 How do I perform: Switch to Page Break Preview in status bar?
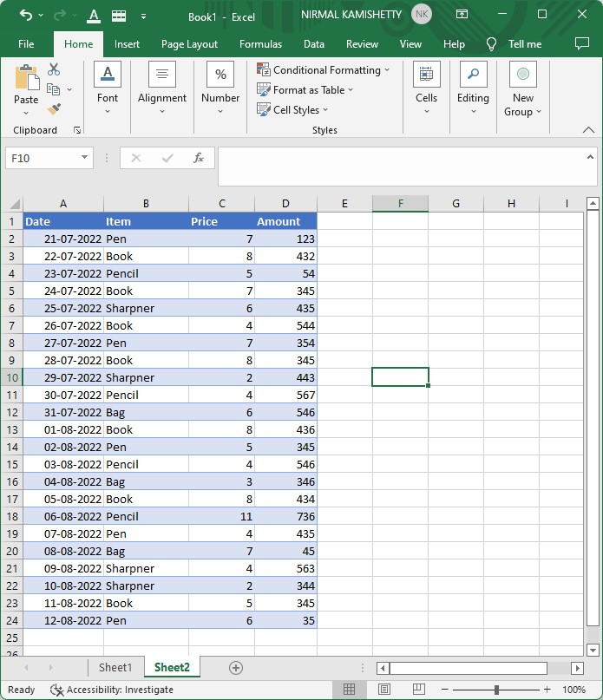click(418, 690)
